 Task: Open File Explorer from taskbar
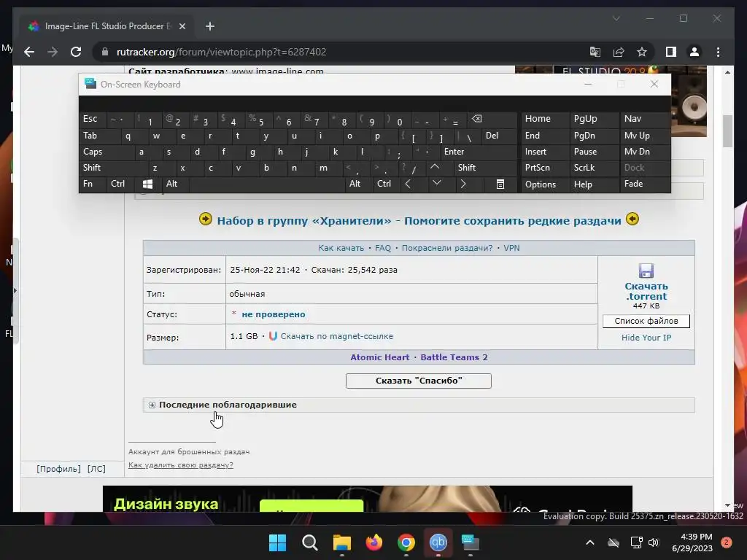click(x=341, y=542)
